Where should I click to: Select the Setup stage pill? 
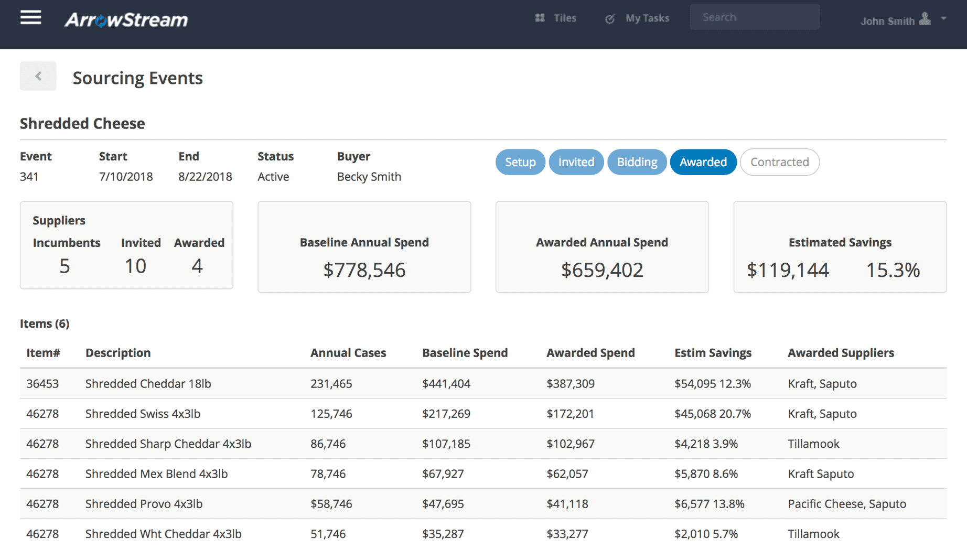pyautogui.click(x=520, y=162)
